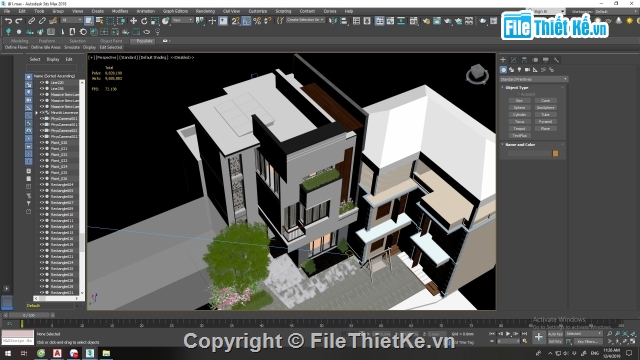Image resolution: width=640 pixels, height=360 pixels.
Task: Open the Rendered Frame Window icon
Action: click(x=437, y=21)
